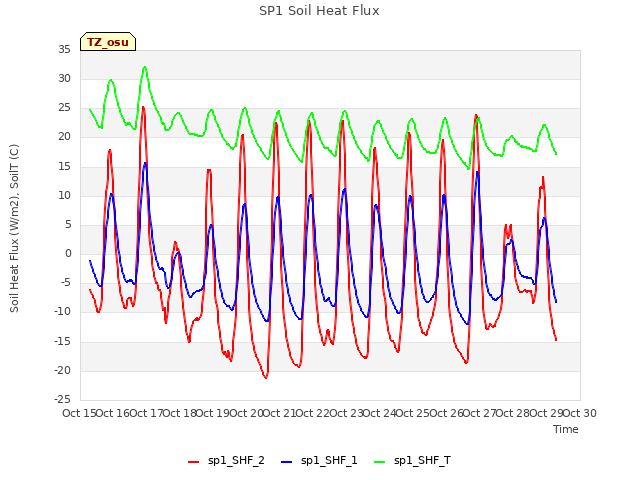Click the Oct 21 x-axis tick label
Image resolution: width=640 pixels, height=480 pixels.
click(279, 413)
